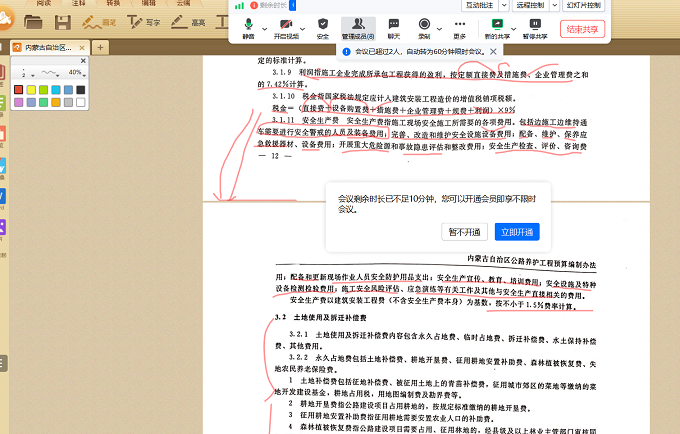Screen dimensions: 680x434
Task: Open the security (安全) shield icon
Action: point(322,23)
